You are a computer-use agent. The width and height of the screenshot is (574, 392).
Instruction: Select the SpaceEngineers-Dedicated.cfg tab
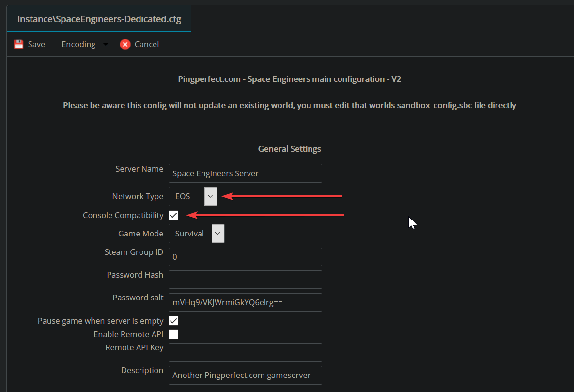coord(99,20)
